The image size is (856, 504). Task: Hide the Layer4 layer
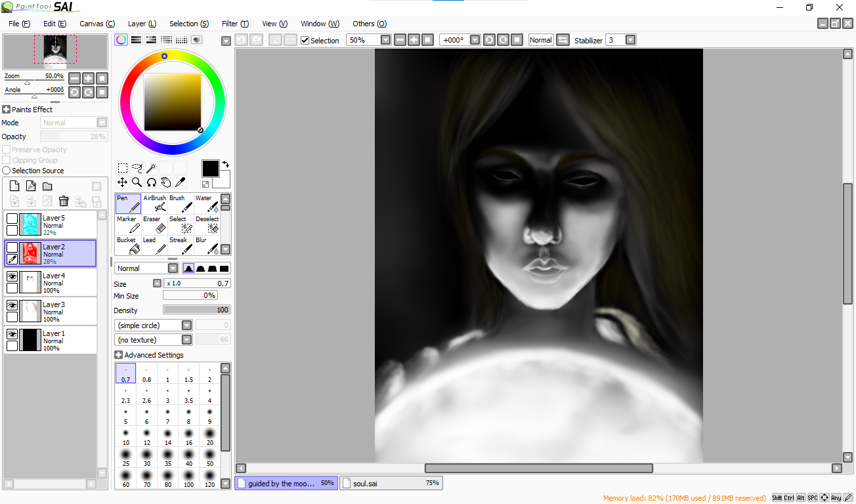pos(12,276)
